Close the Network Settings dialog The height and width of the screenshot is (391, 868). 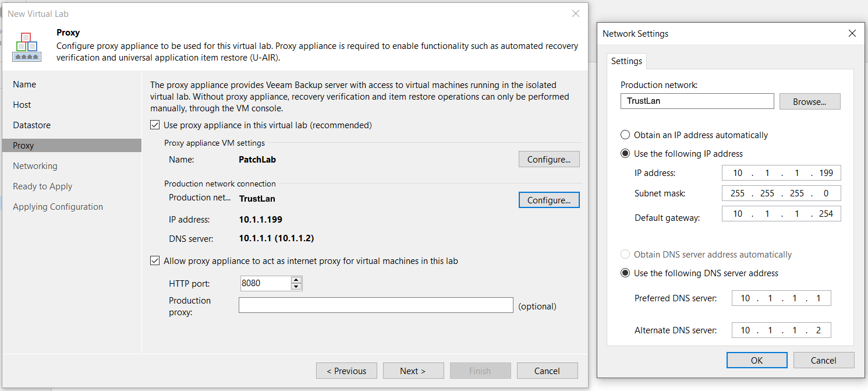852,33
